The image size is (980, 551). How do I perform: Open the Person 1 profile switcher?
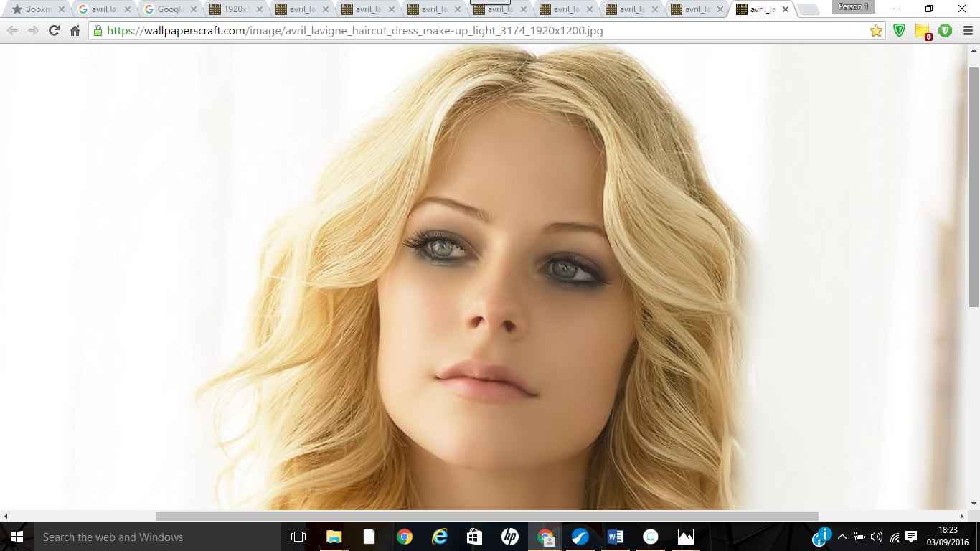853,7
